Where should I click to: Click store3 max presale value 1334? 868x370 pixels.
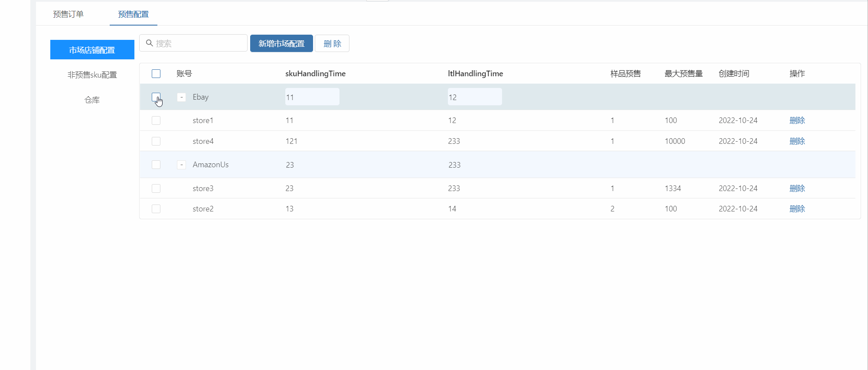[x=673, y=188]
